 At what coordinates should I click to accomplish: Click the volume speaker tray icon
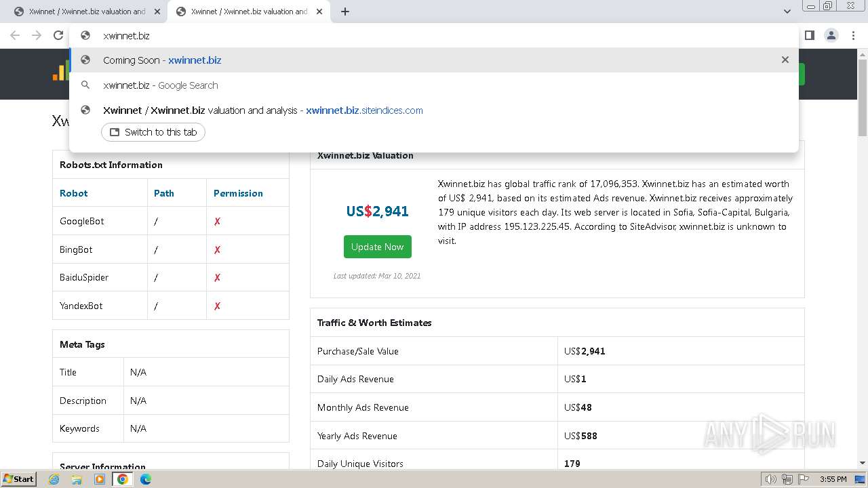(x=771, y=479)
